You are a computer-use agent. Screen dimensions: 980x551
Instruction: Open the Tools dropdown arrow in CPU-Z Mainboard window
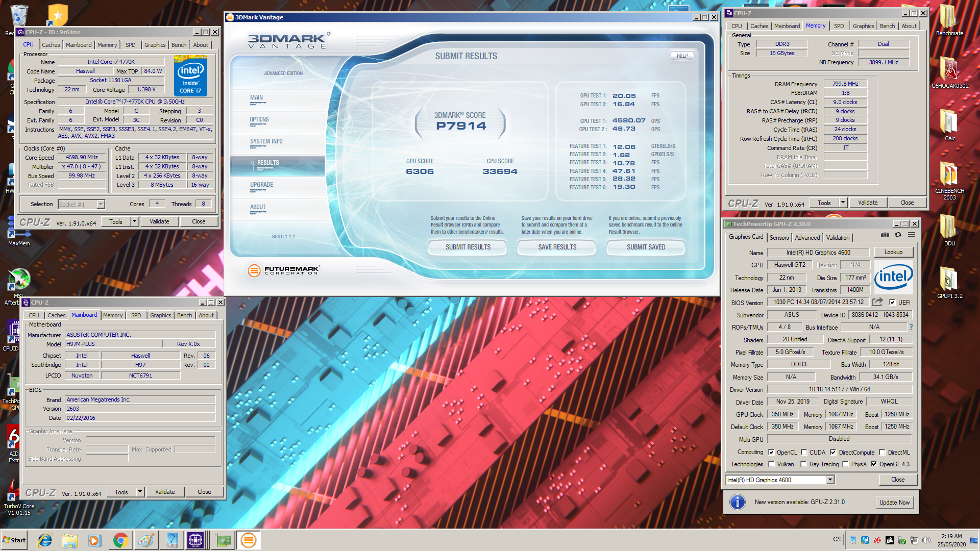coord(140,492)
